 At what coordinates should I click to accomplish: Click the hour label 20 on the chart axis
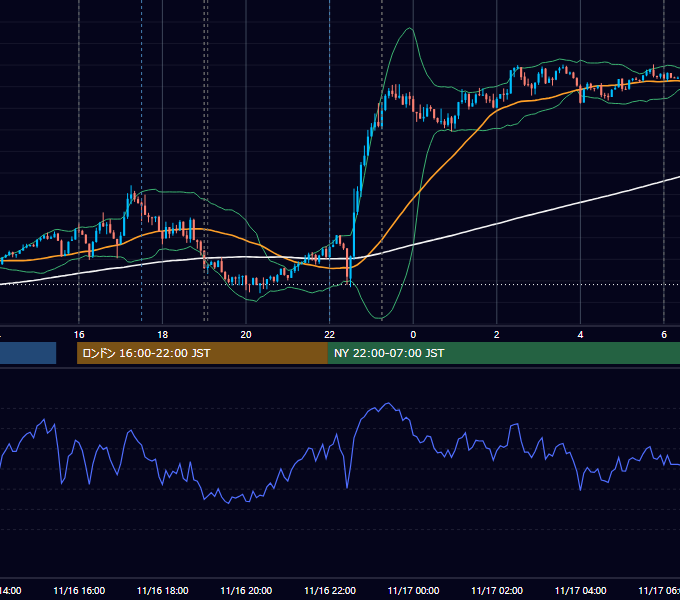246,335
